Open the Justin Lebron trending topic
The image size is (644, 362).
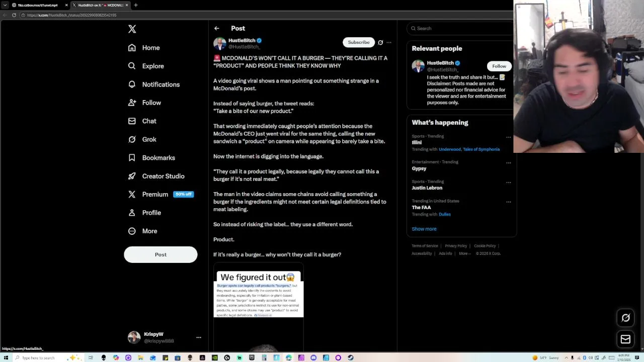[427, 188]
